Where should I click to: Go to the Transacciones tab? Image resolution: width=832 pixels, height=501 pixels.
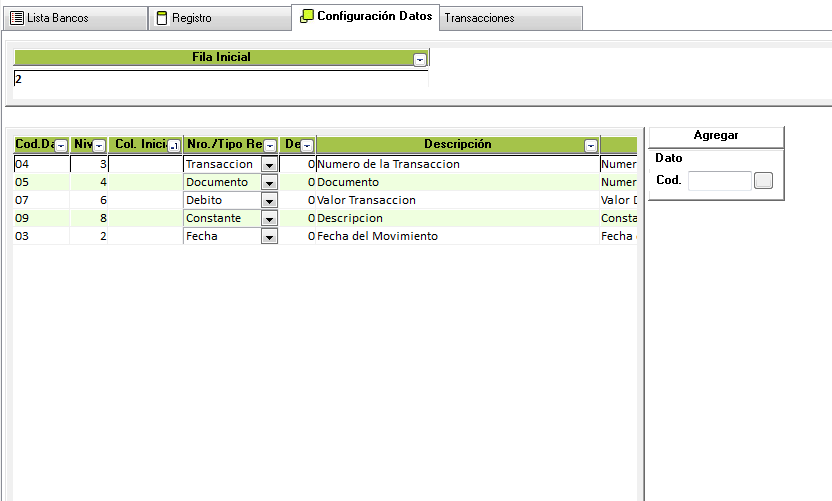click(511, 18)
